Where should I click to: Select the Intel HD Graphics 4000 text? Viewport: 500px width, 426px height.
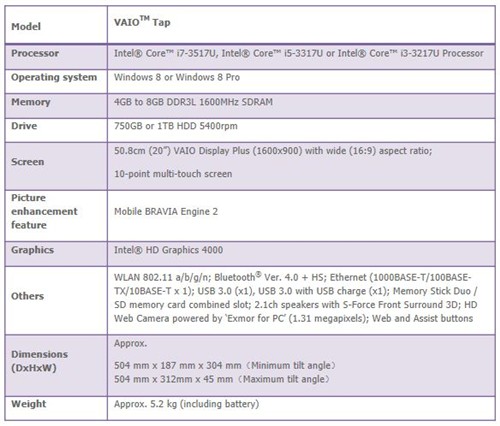[x=168, y=250]
